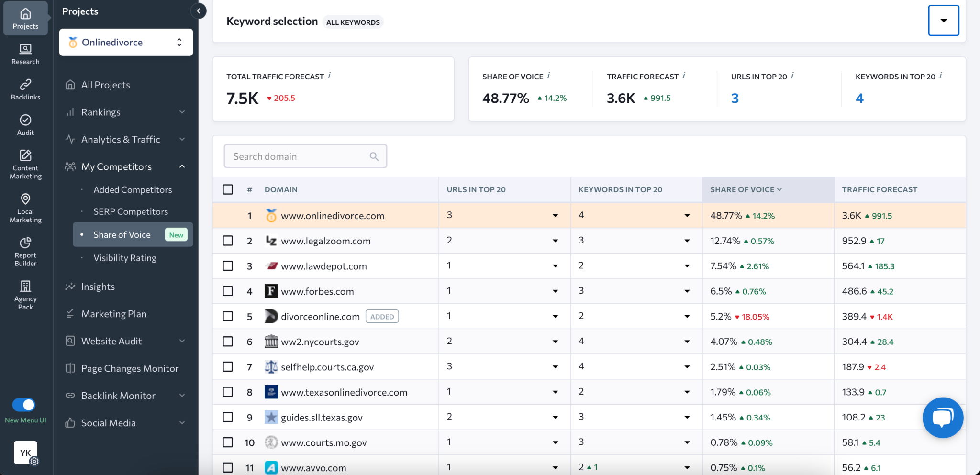This screenshot has width=980, height=475.
Task: Open www.forbes.com domain link
Action: coord(317,291)
